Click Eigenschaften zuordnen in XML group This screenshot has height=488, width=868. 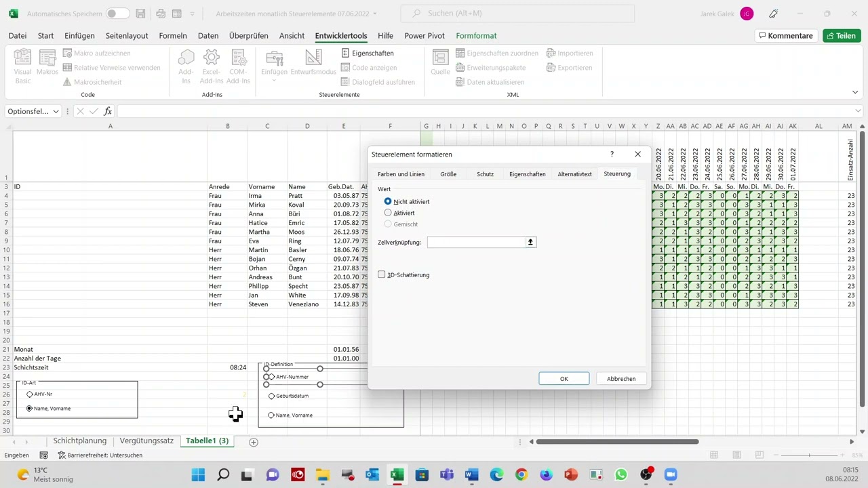coord(497,53)
